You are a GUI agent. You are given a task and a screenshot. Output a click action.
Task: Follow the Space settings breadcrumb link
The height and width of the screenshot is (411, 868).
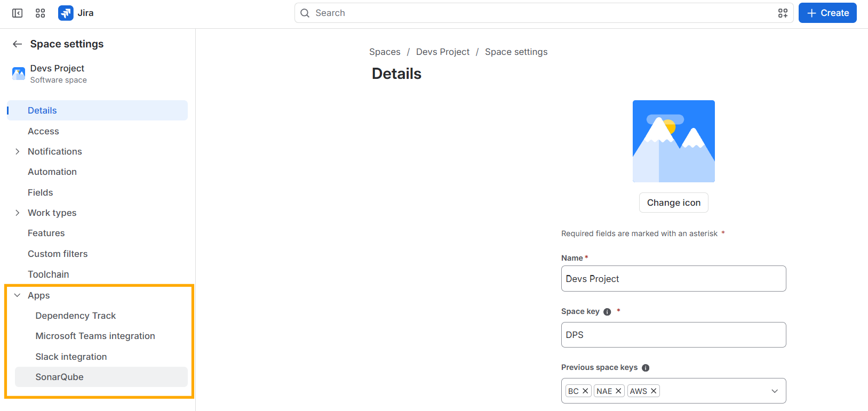tap(516, 52)
